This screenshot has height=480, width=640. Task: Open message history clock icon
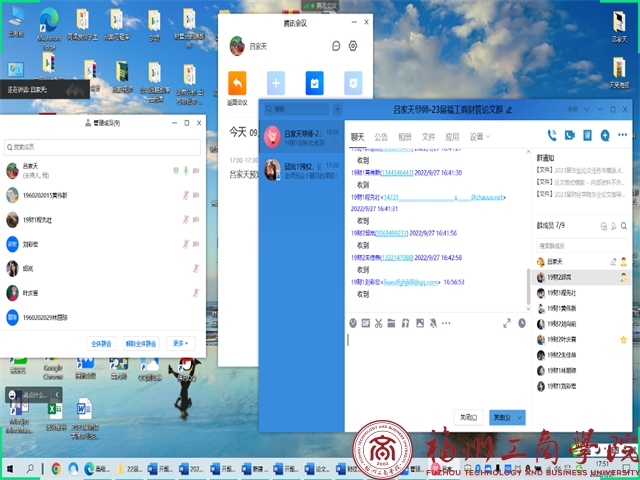pyautogui.click(x=522, y=323)
